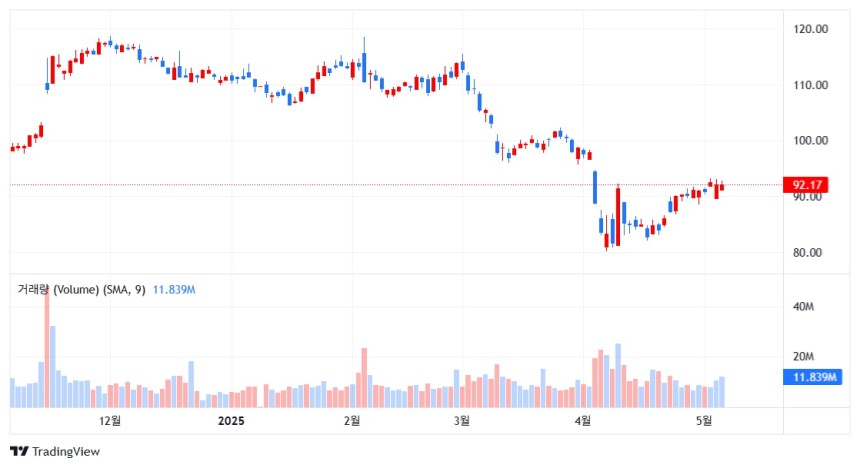This screenshot has height=468, width=860.
Task: Select the 2월 time axis label
Action: click(x=352, y=421)
